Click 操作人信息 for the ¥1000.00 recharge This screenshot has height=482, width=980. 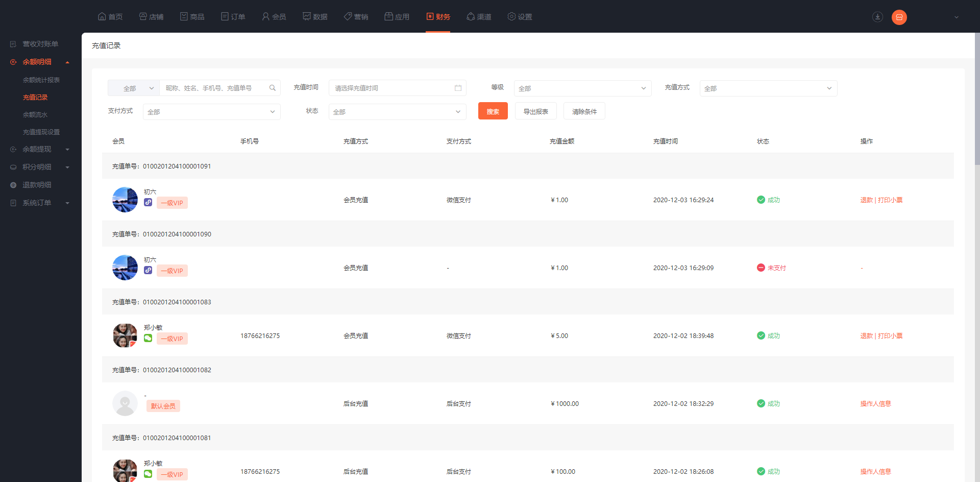(x=875, y=404)
